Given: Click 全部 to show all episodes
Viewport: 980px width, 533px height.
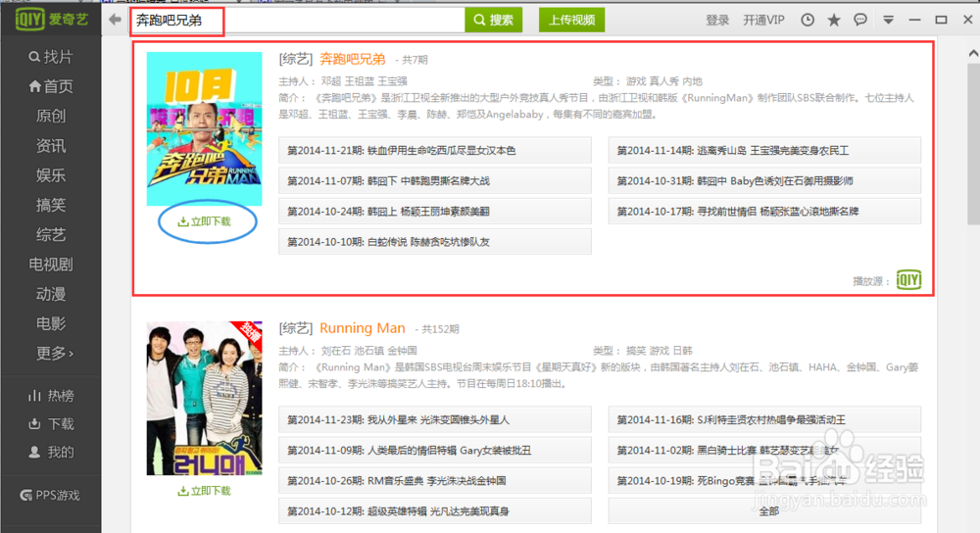Looking at the screenshot, I should [x=764, y=511].
